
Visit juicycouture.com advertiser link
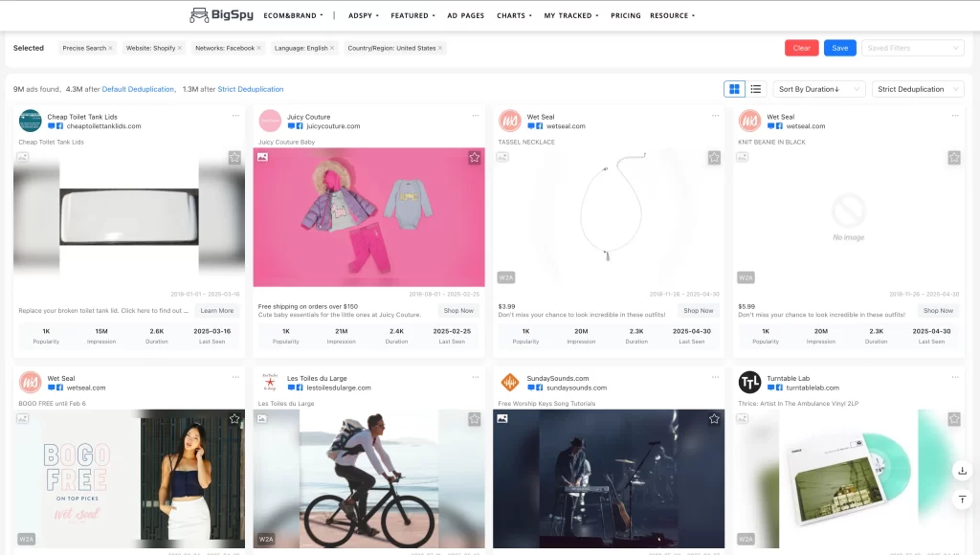pyautogui.click(x=333, y=126)
